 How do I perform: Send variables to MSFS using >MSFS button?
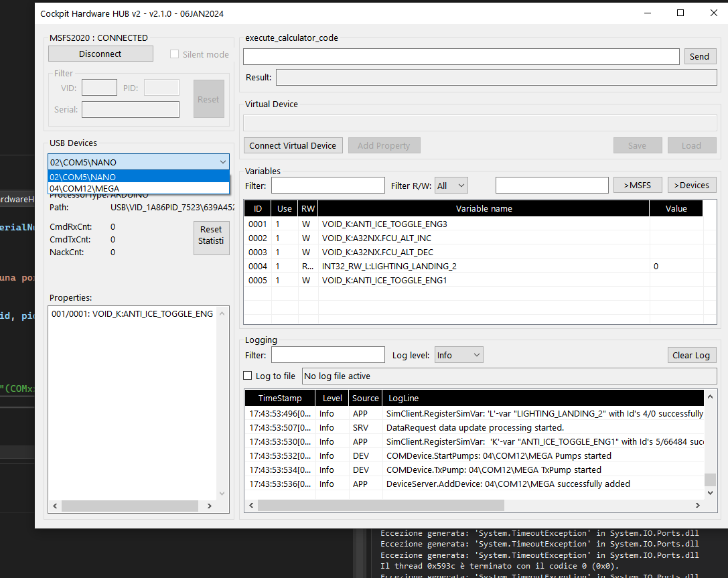(x=637, y=185)
